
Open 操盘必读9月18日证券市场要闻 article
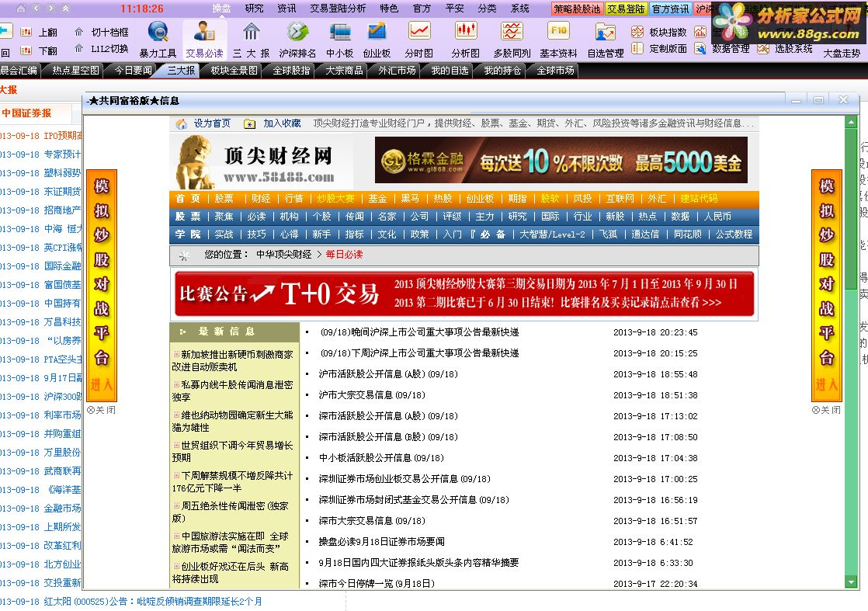pyautogui.click(x=381, y=542)
